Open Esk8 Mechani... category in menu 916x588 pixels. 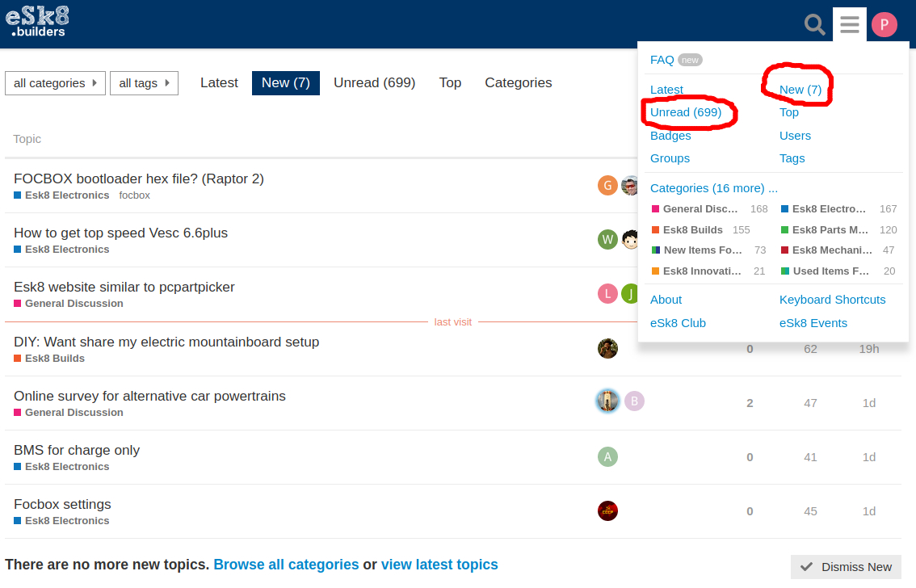(826, 250)
